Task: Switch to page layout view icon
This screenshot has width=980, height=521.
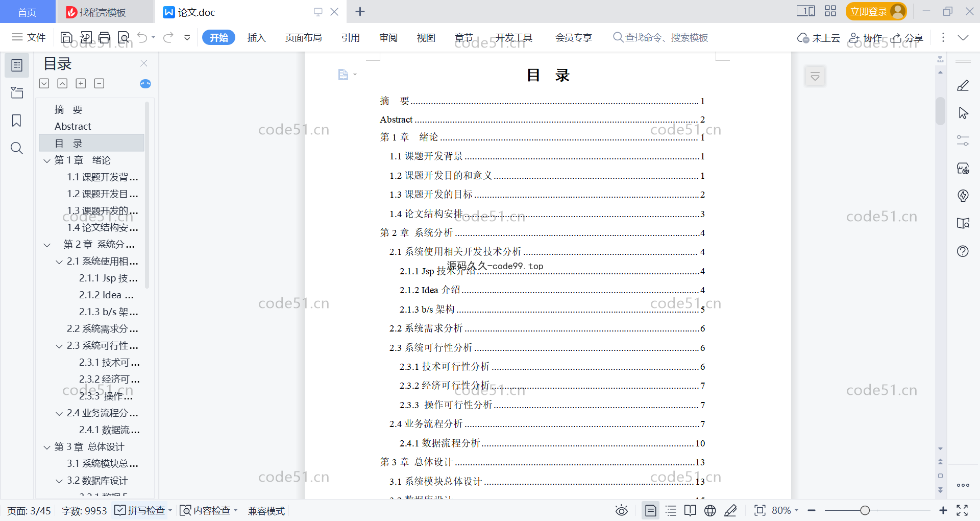Action: [651, 510]
